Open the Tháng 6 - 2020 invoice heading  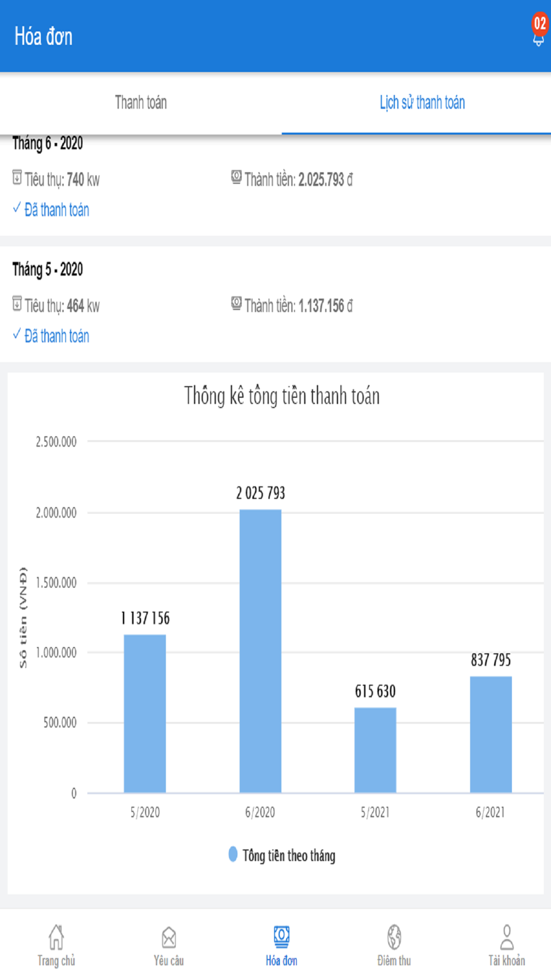[x=48, y=144]
